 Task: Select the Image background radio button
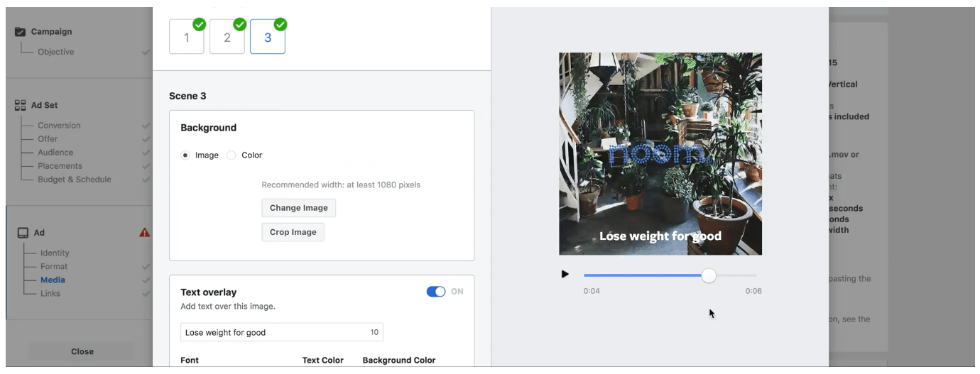coord(185,155)
